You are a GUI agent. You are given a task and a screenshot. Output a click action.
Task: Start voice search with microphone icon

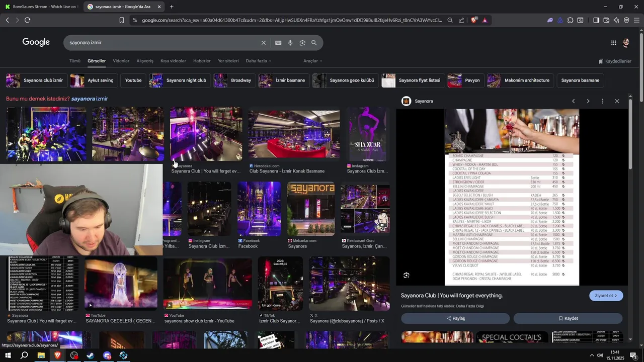[290, 43]
